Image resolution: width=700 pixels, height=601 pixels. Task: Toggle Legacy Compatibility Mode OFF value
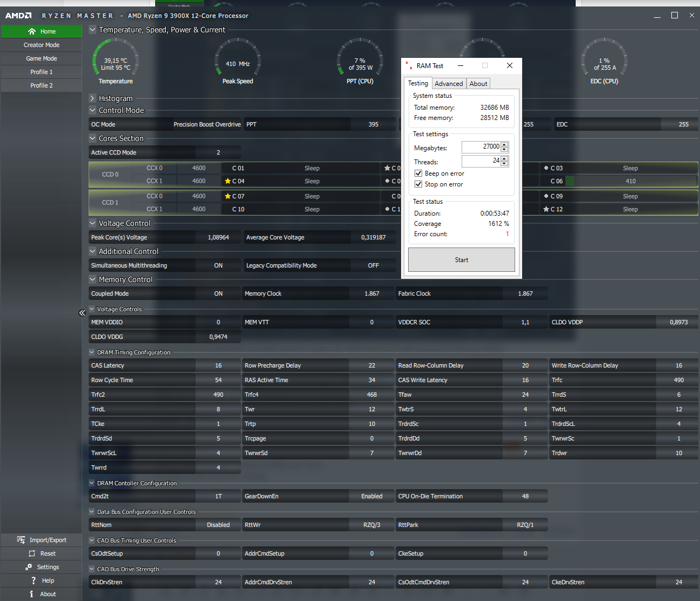click(374, 265)
